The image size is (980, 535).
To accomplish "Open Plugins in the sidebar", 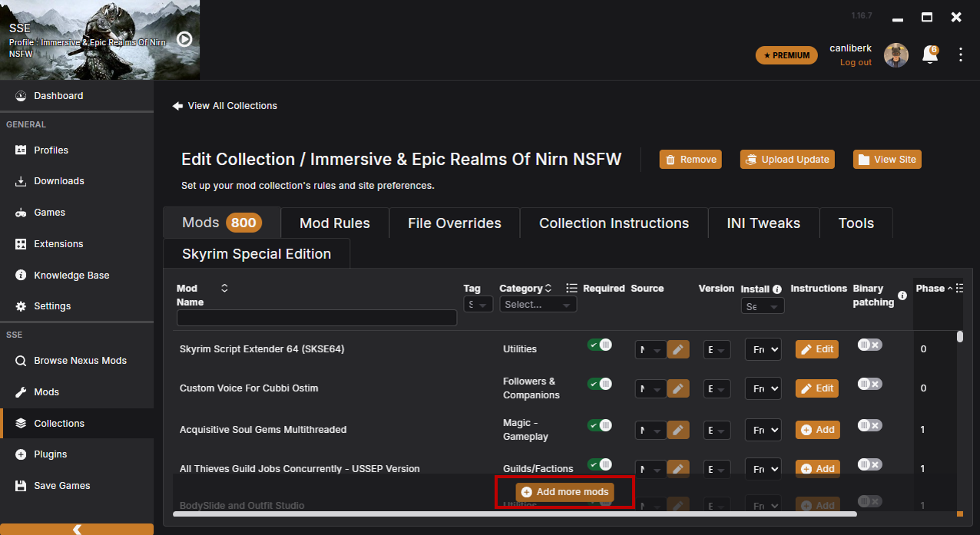I will [x=51, y=454].
